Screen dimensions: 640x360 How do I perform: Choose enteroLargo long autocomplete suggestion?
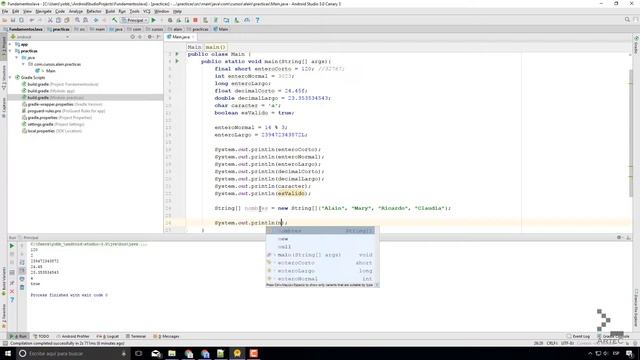point(320,271)
